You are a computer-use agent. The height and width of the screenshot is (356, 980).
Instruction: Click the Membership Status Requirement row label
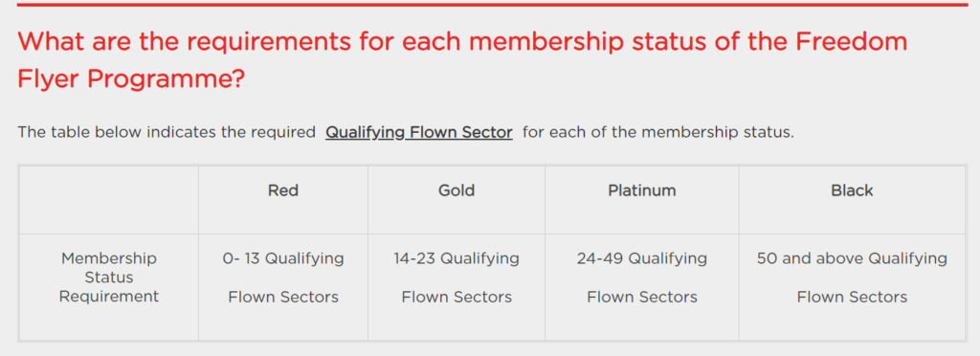click(x=109, y=277)
